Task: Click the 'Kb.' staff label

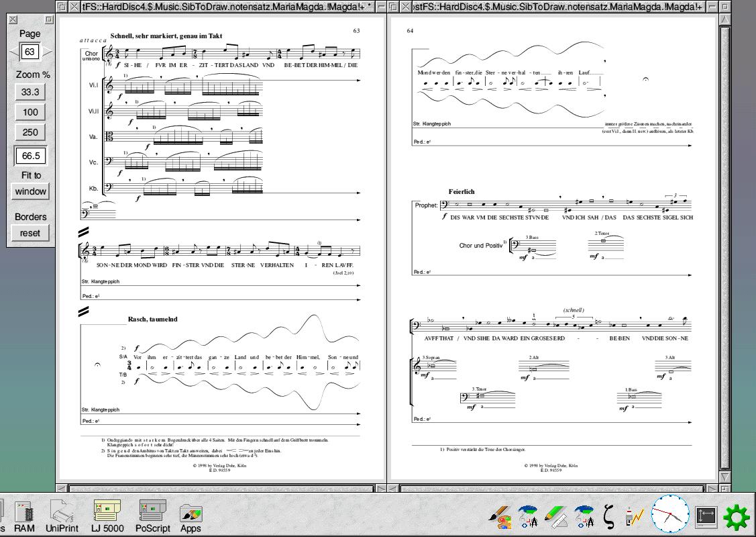Action: (93, 188)
